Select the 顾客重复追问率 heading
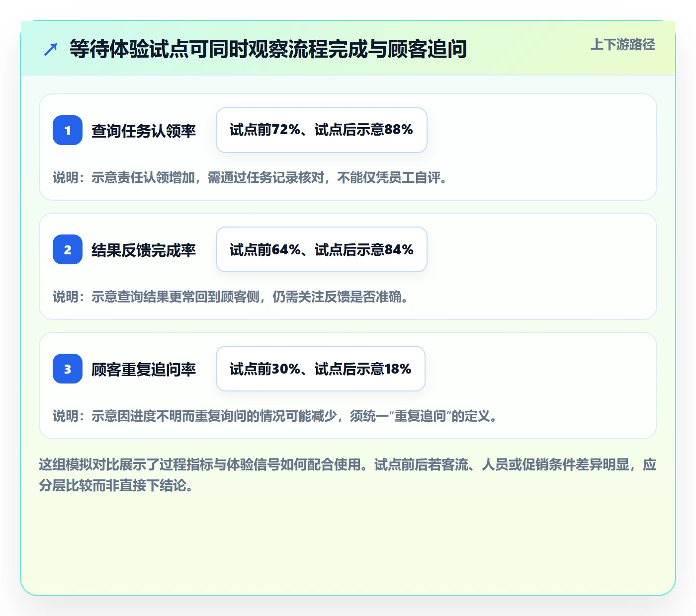696x616 pixels. coord(144,369)
